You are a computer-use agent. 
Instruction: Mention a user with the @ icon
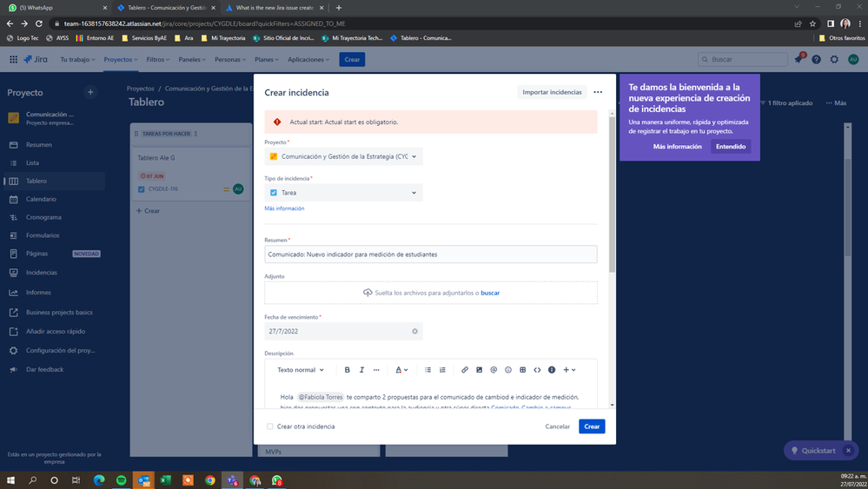click(x=494, y=369)
